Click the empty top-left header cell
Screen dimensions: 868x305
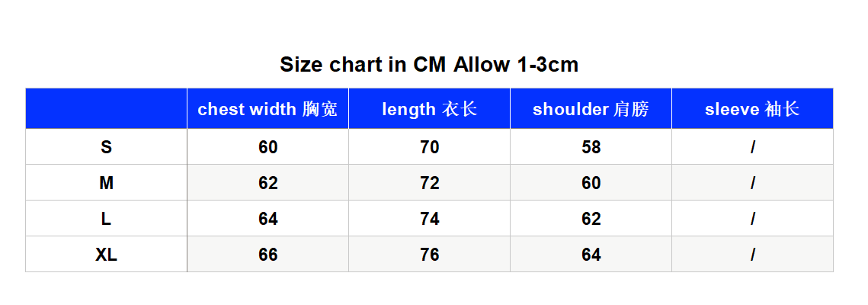tap(106, 108)
